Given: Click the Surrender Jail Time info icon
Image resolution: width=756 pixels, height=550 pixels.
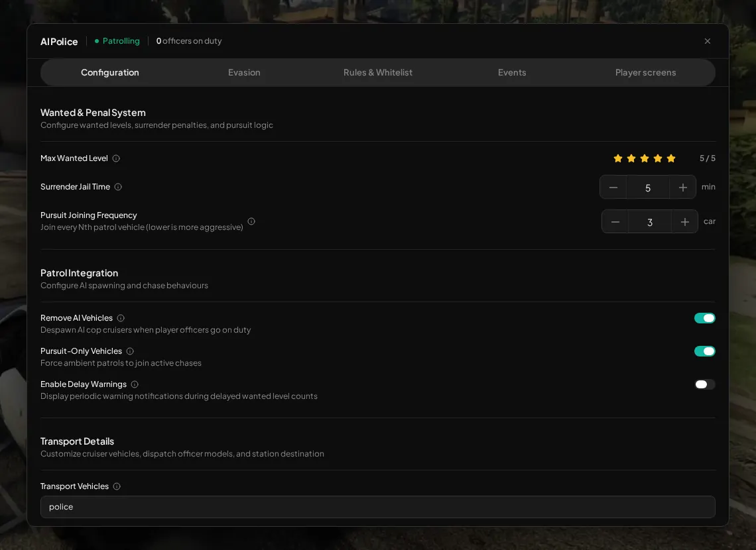Looking at the screenshot, I should (118, 187).
